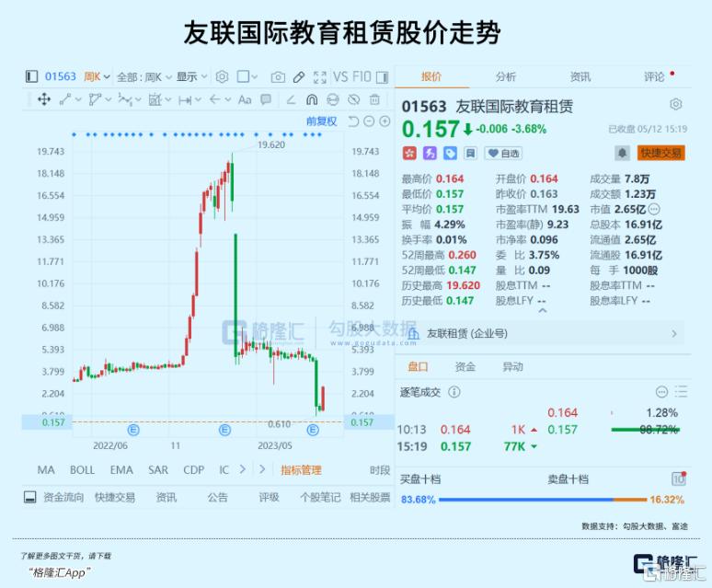This screenshot has height=588, width=712.
Task: Toggle lock drawings icon
Action: click(333, 99)
